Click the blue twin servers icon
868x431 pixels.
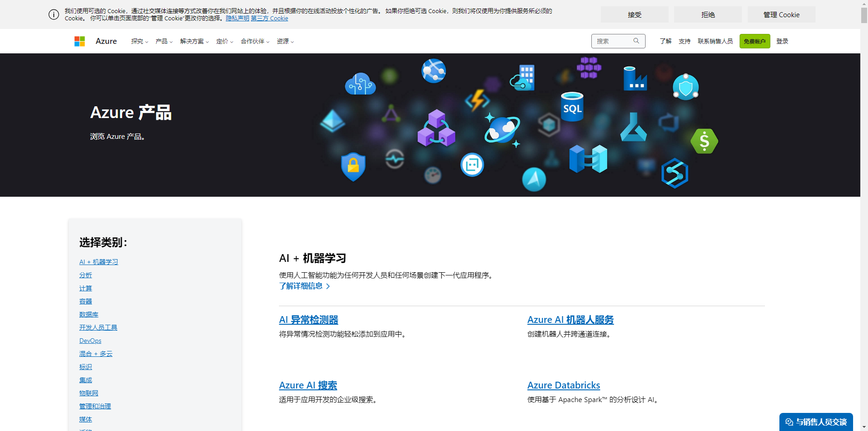(588, 159)
